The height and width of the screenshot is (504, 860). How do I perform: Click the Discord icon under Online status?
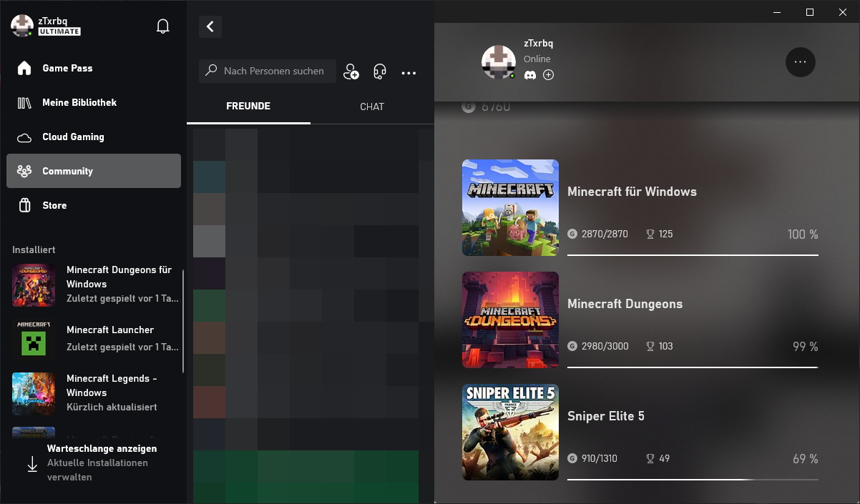(x=529, y=74)
